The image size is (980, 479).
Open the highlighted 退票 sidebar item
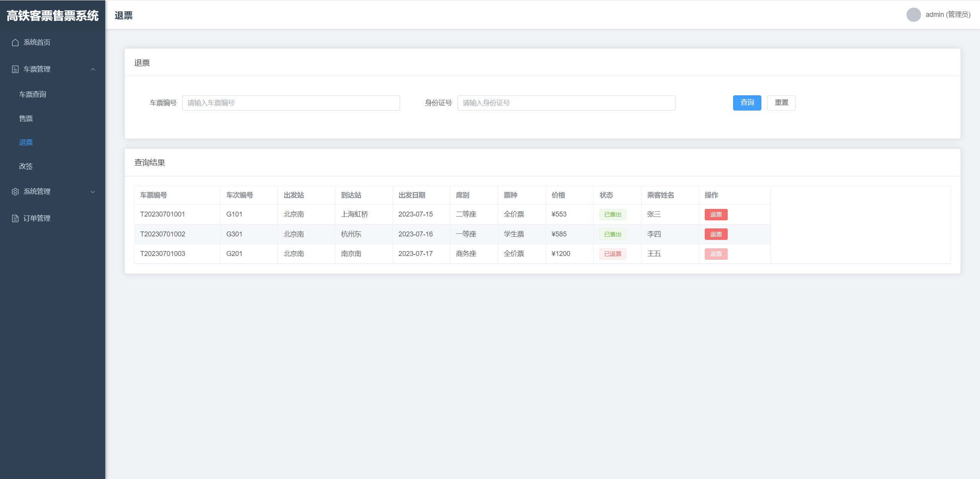click(26, 142)
